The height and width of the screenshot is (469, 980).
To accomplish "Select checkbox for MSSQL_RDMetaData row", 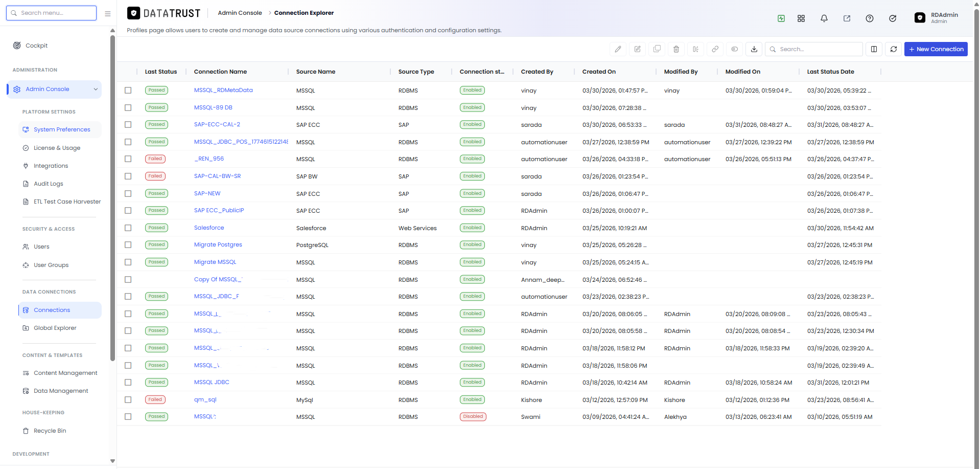I will click(x=128, y=91).
